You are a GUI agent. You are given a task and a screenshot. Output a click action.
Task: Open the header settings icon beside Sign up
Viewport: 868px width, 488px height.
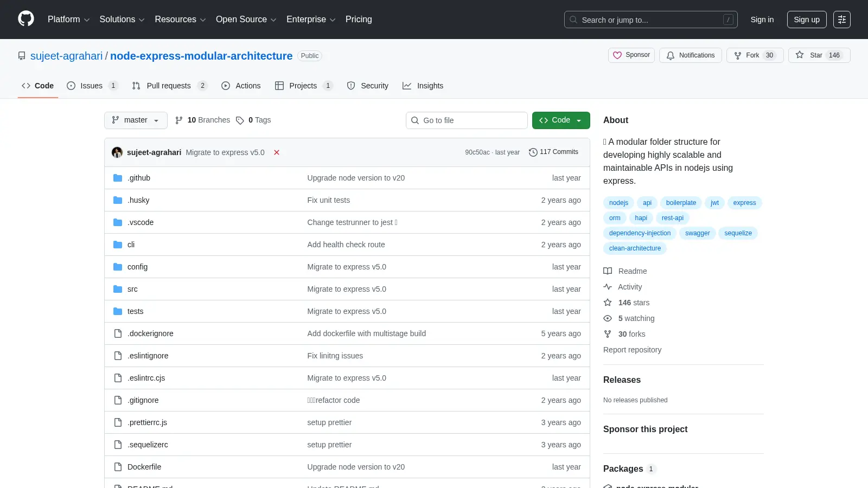(x=842, y=20)
